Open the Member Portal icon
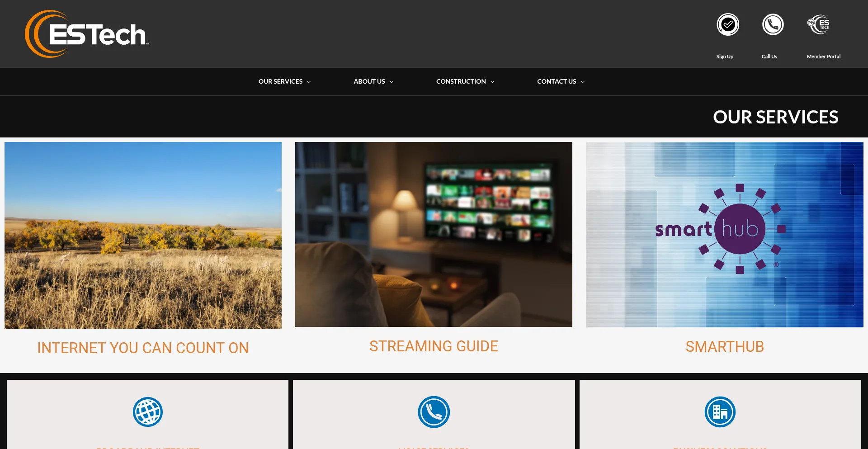 819,24
